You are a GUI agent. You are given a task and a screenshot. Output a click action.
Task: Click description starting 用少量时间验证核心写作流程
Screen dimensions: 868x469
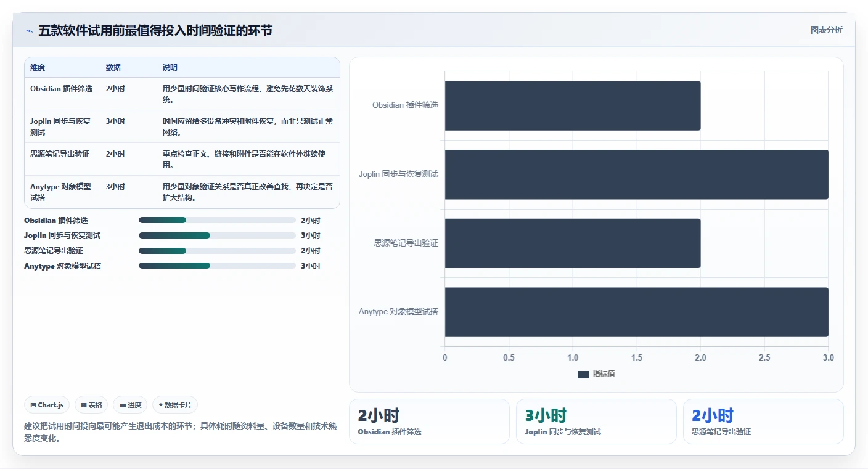coord(248,94)
